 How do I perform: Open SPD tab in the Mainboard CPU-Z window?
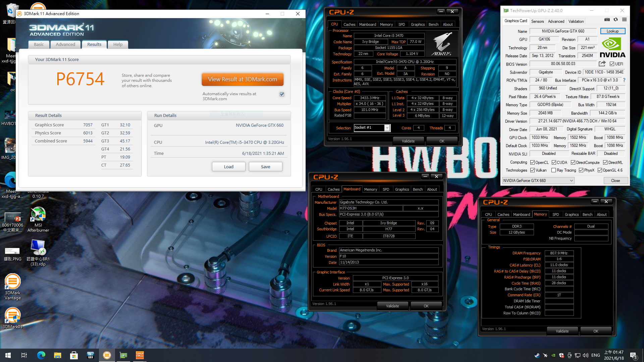coord(386,189)
